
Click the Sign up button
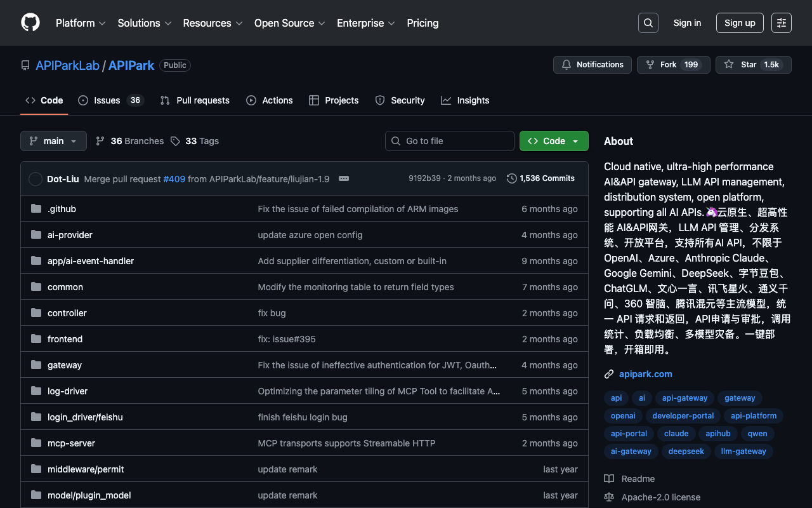(x=740, y=23)
